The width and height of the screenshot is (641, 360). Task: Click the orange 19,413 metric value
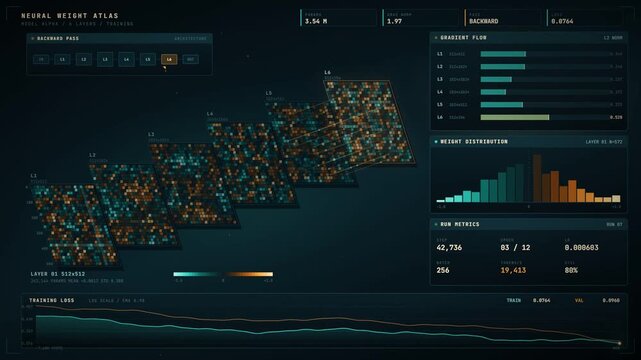(x=513, y=271)
